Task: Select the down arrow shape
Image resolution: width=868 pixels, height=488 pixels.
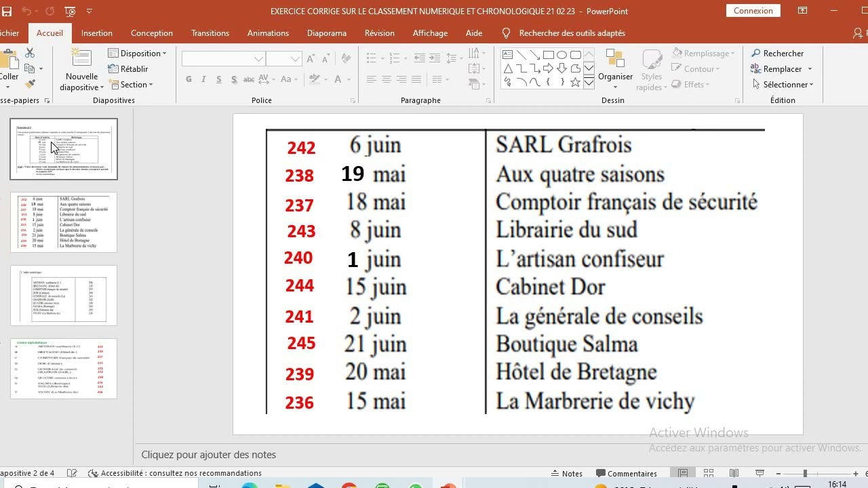Action: click(562, 68)
